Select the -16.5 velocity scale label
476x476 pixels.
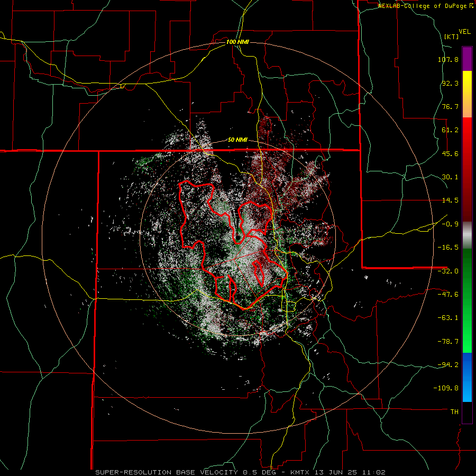(448, 248)
